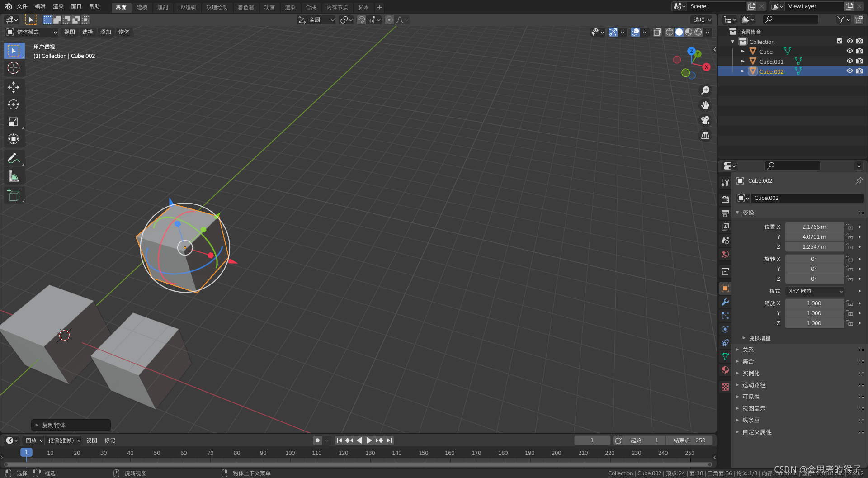Click the Scale Z value field
868x478 pixels.
[x=814, y=323]
